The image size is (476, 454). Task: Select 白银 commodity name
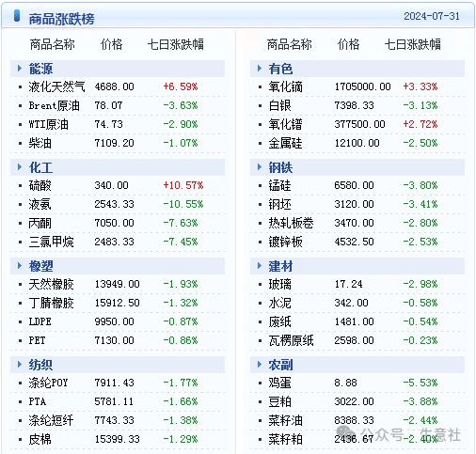[279, 105]
